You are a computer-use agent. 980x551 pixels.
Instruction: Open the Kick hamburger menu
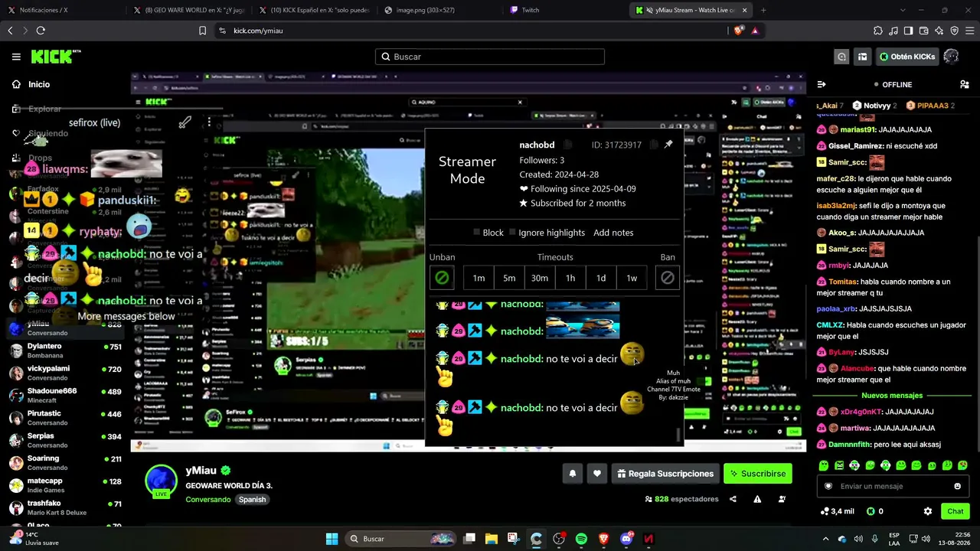tap(16, 57)
